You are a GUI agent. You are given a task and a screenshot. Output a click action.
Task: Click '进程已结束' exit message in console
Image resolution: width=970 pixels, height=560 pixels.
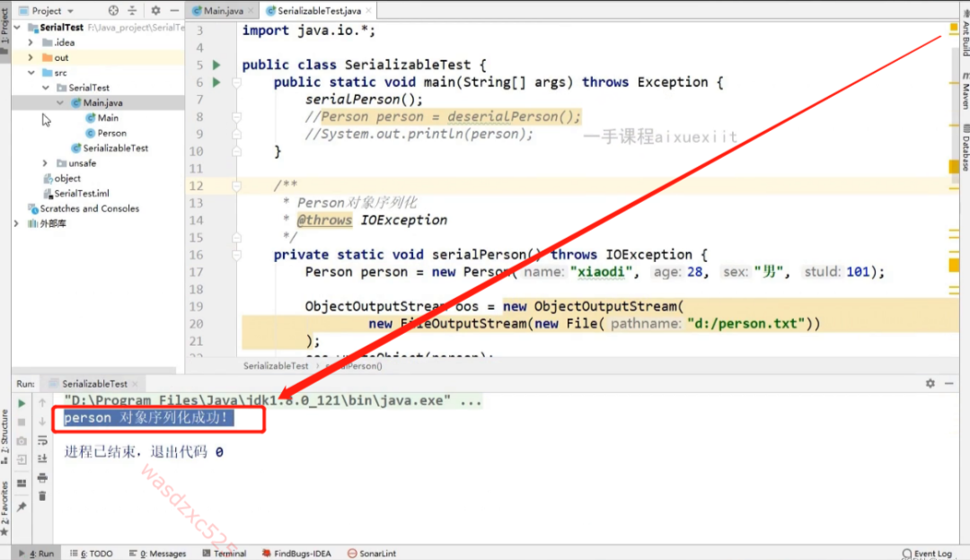coord(144,452)
